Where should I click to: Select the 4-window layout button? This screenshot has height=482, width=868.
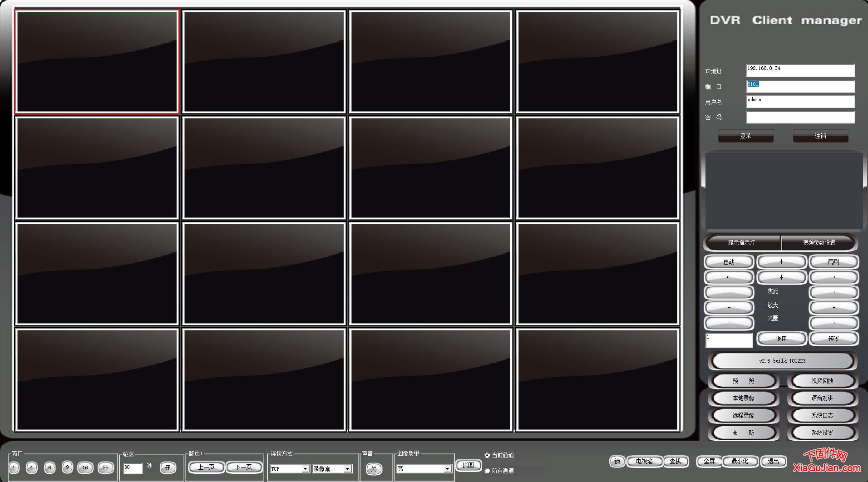[31, 467]
